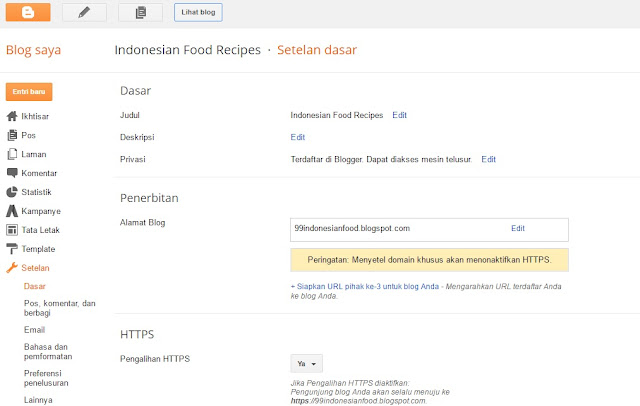Click the pencil new post icon
This screenshot has height=406, width=640.
click(84, 12)
